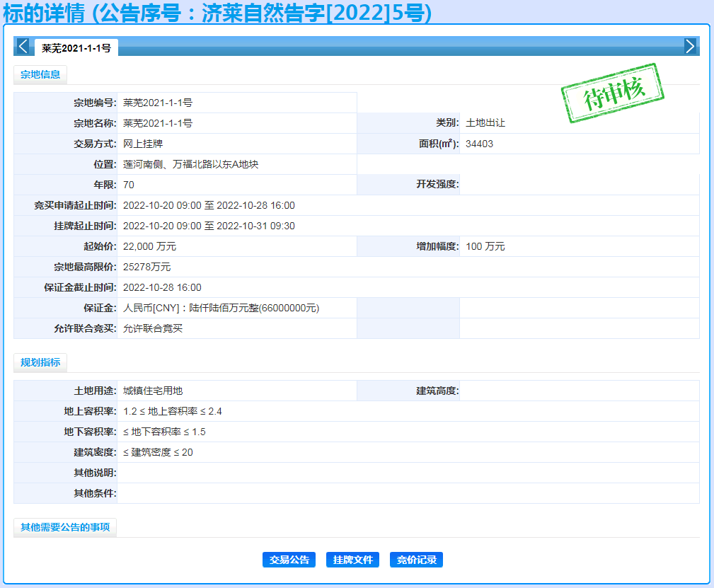Screen dimensions: 714x588
Task: Click the left arrow to scroll tabs back
Action: 23,46
